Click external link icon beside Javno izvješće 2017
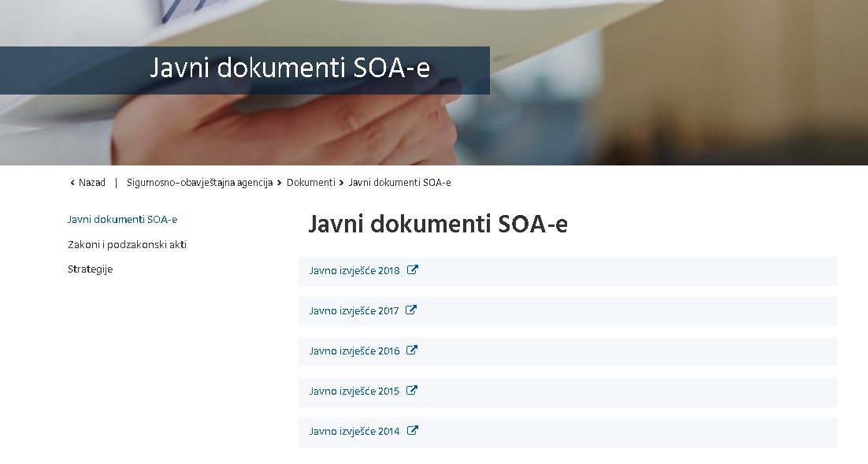Screen dimensions: 868x464 click(x=411, y=310)
